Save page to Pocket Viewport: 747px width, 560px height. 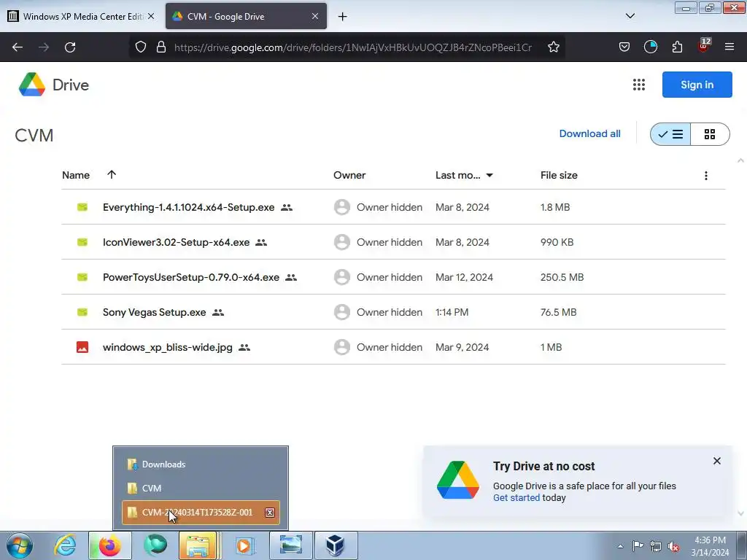624,47
